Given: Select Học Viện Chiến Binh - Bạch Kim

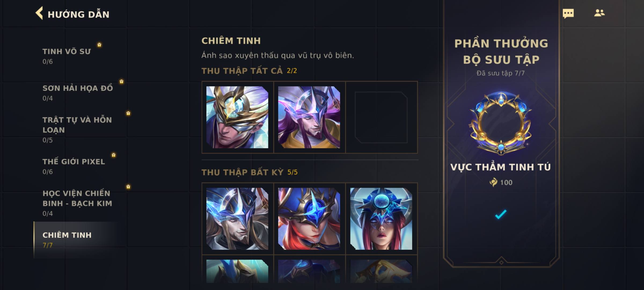Looking at the screenshot, I should click(78, 203).
